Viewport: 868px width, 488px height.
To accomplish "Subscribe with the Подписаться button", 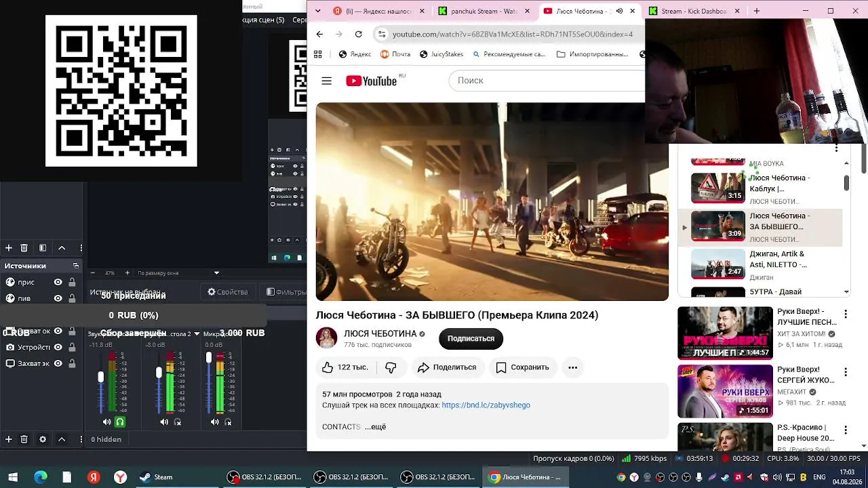I will [471, 338].
